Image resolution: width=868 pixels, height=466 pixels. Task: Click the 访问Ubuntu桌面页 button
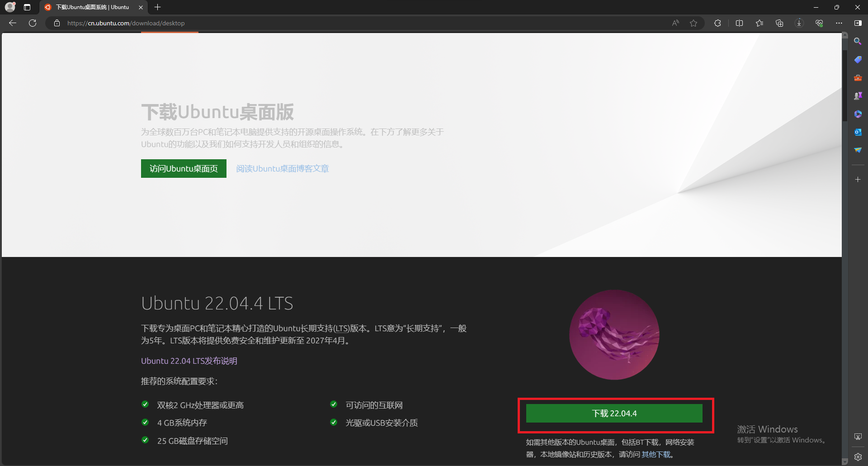[184, 168]
